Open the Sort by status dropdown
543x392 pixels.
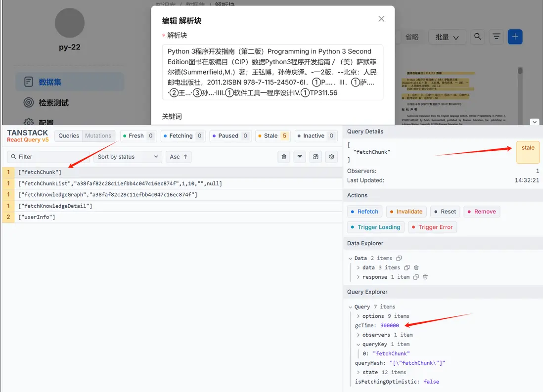[x=128, y=157]
